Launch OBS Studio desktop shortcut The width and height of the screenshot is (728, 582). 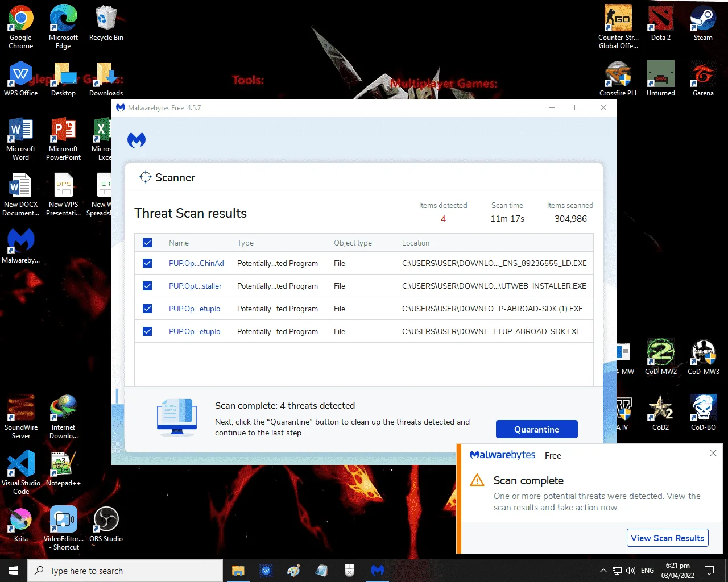[x=106, y=524]
